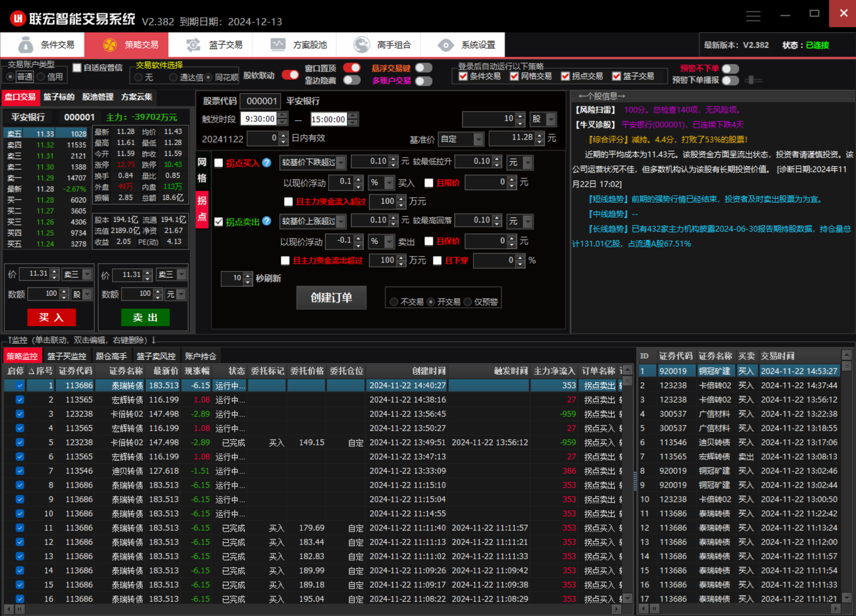
Task: Sort by 现涨幅 column header
Action: point(197,371)
